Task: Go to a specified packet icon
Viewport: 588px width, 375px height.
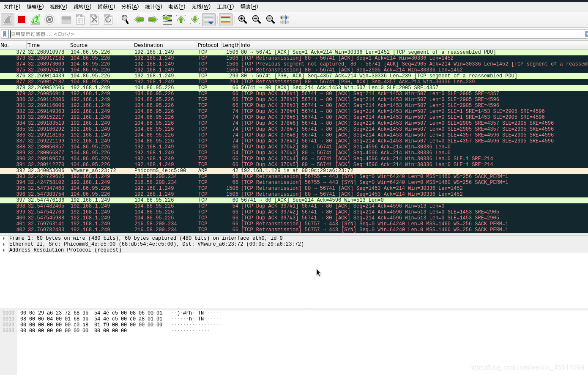Action: click(x=167, y=19)
